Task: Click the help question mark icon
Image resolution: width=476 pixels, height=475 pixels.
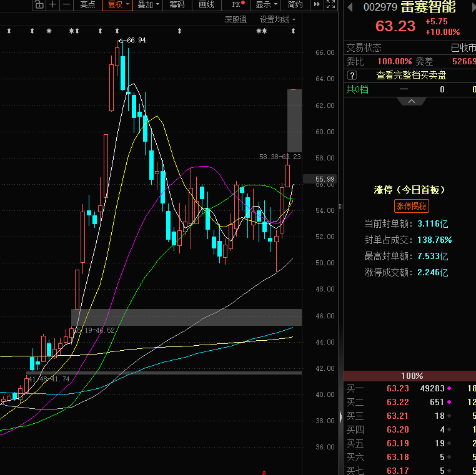Action: 352,76
